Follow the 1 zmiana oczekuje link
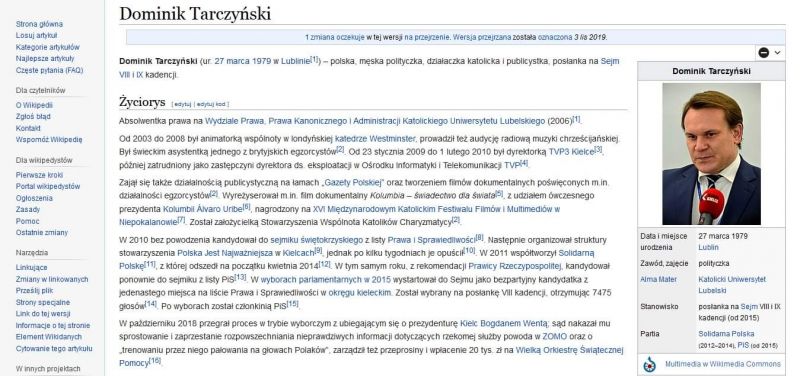The image size is (800, 376). point(335,37)
